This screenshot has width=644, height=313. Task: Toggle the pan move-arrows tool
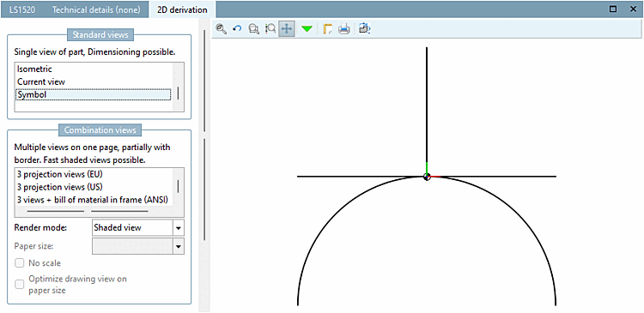[x=286, y=28]
